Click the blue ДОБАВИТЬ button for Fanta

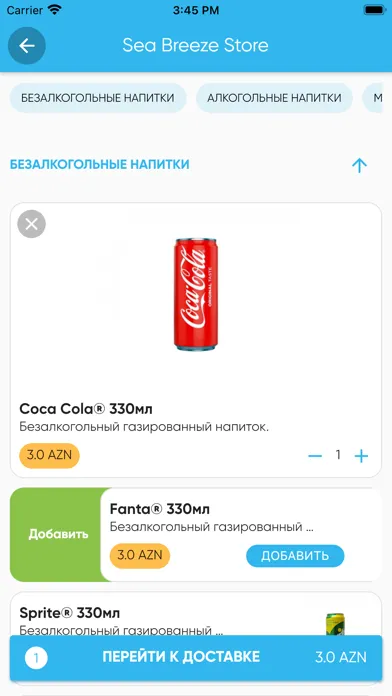[295, 556]
